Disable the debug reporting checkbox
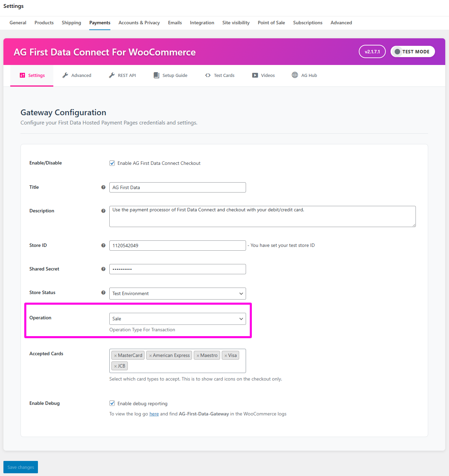 (x=112, y=403)
